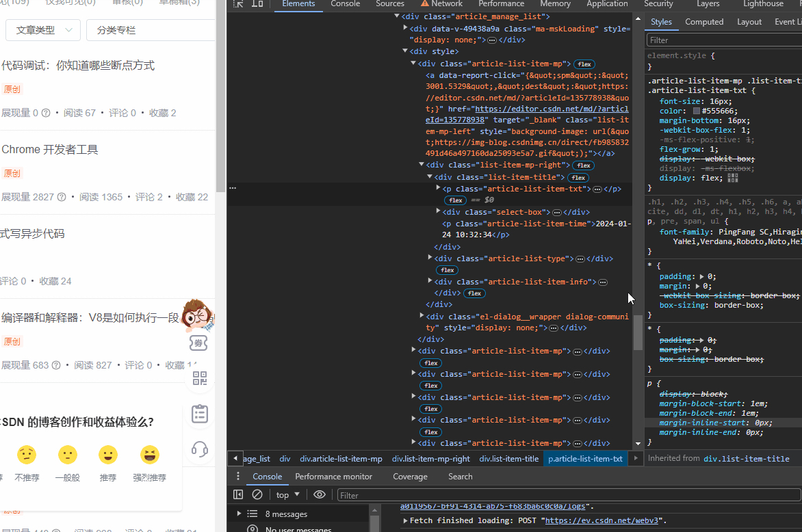The height and width of the screenshot is (532, 802).
Task: Collapse the article_manage_list div node
Action: (x=396, y=16)
